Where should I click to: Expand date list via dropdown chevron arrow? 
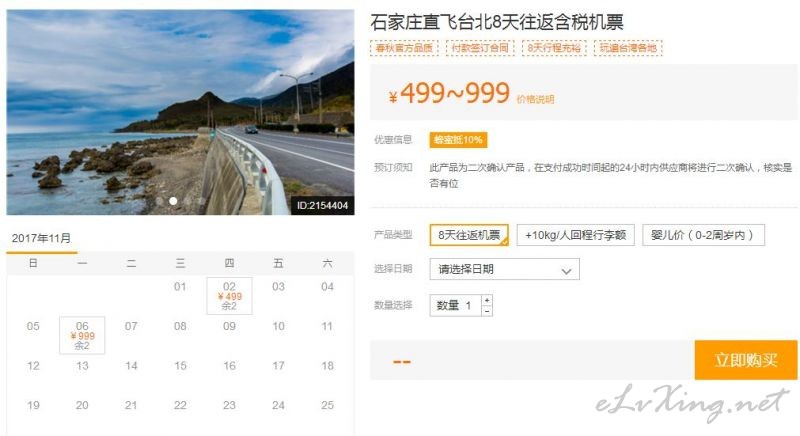(566, 271)
